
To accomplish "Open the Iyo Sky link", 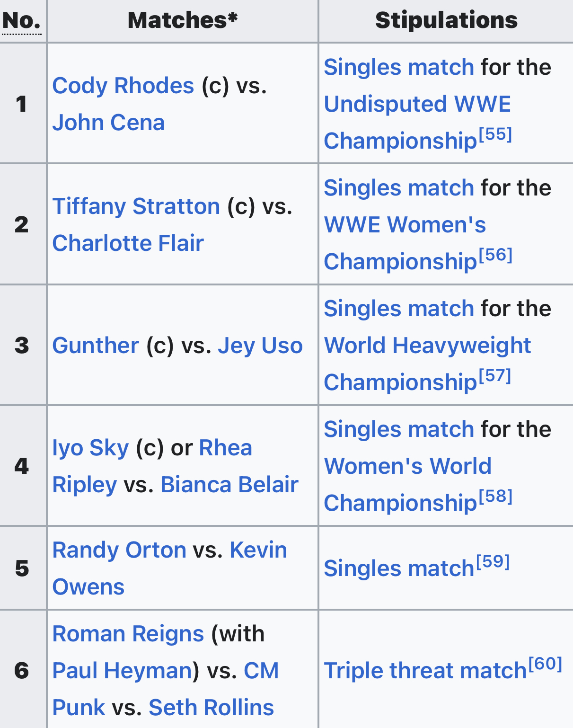I will tap(90, 448).
